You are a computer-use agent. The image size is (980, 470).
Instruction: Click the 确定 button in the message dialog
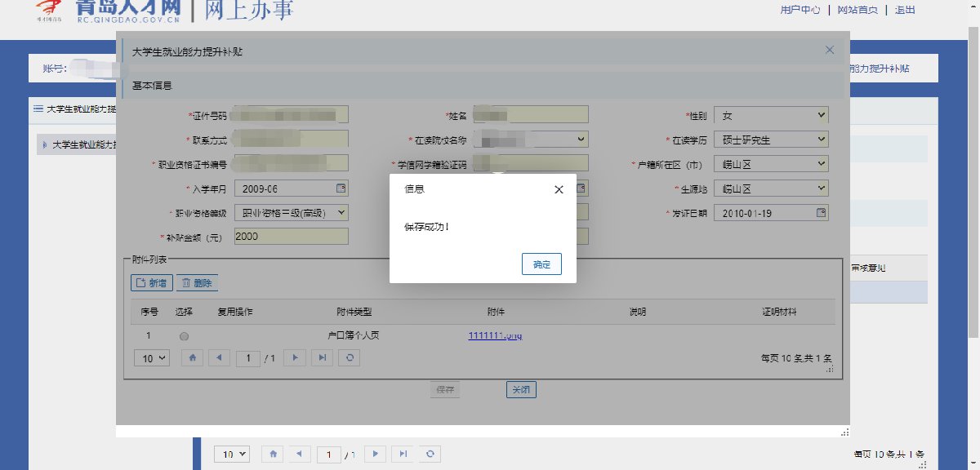(541, 264)
